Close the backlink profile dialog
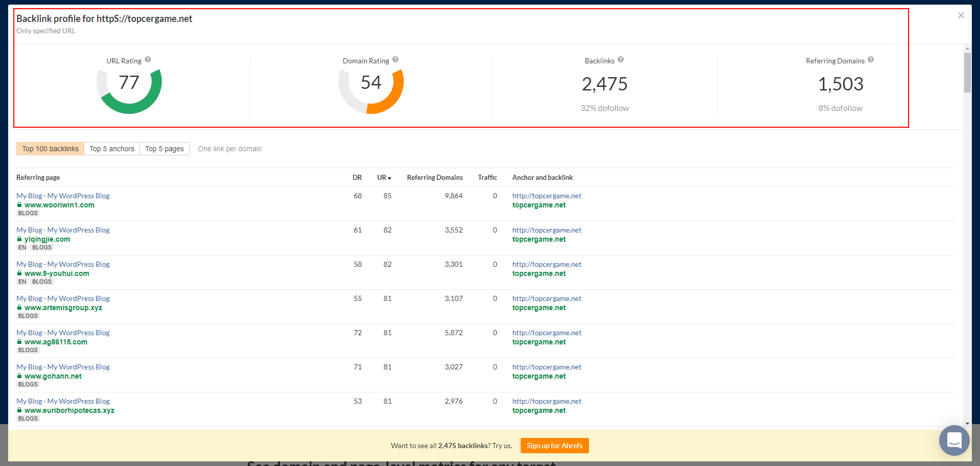 961,15
